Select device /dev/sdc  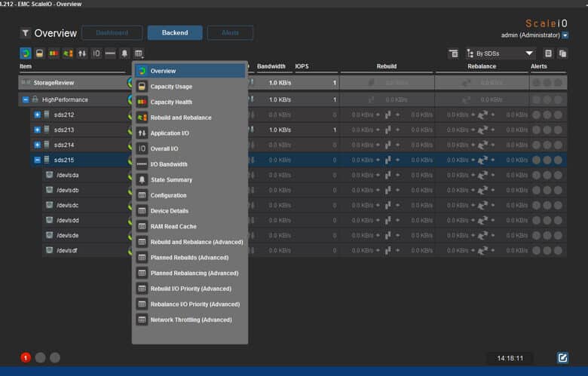click(68, 205)
